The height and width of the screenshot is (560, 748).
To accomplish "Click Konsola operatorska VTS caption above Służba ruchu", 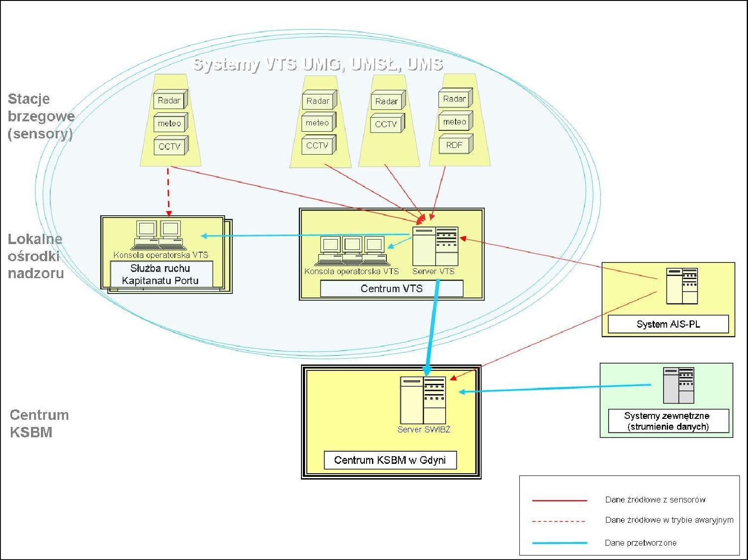I will tap(161, 255).
